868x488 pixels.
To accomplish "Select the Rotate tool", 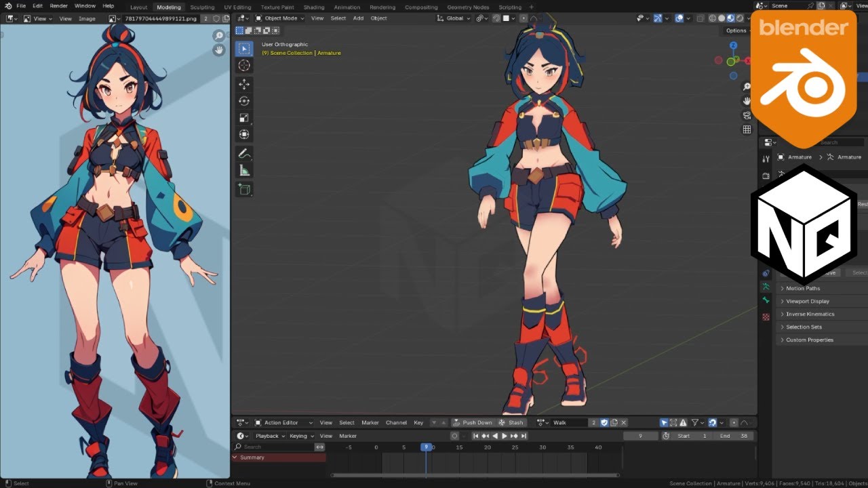I will [244, 101].
